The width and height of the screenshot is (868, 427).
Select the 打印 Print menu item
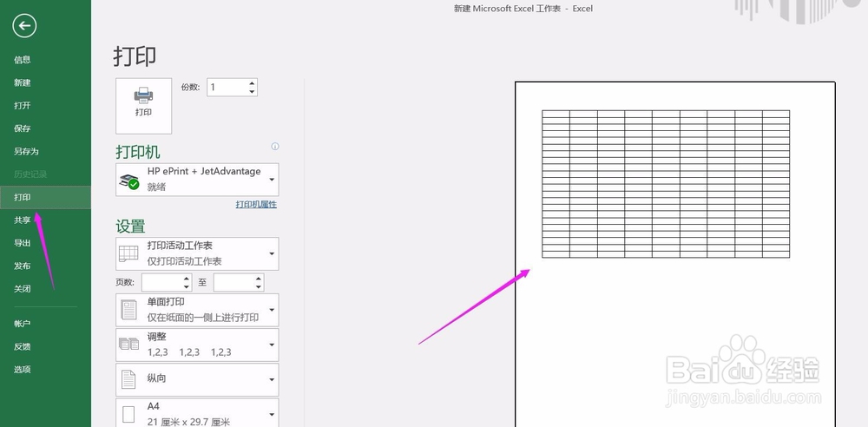point(45,197)
